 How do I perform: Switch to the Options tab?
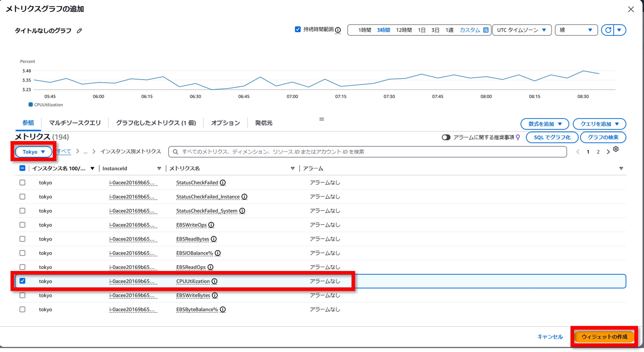[x=225, y=123]
